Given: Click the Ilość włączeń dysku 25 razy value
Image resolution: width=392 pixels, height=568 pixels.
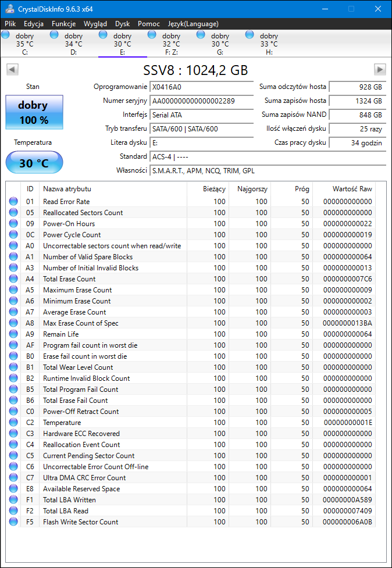Looking at the screenshot, I should point(358,129).
